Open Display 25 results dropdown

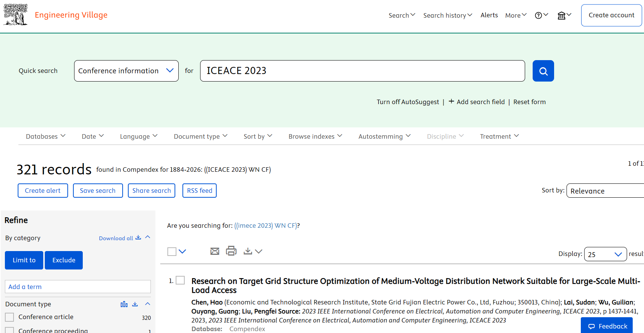[x=605, y=254]
